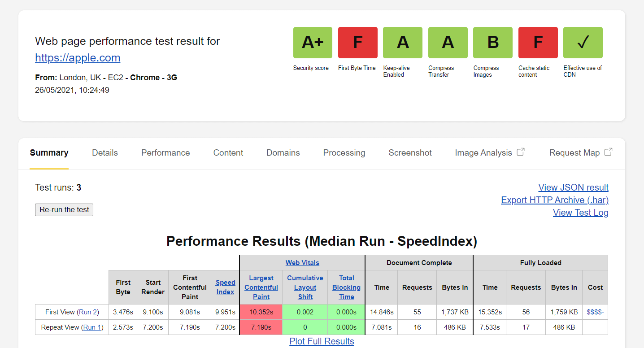Click the 15.352s Fully Loaded time
Image resolution: width=644 pixels, height=348 pixels.
tap(490, 312)
